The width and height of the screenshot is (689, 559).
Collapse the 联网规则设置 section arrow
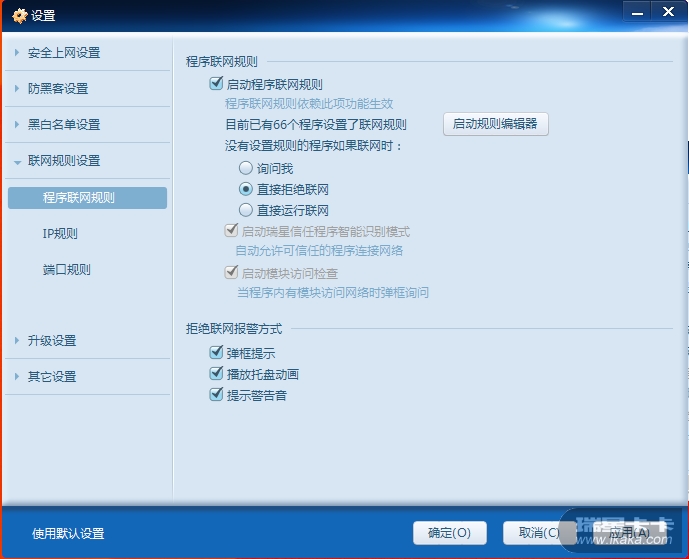(x=17, y=162)
